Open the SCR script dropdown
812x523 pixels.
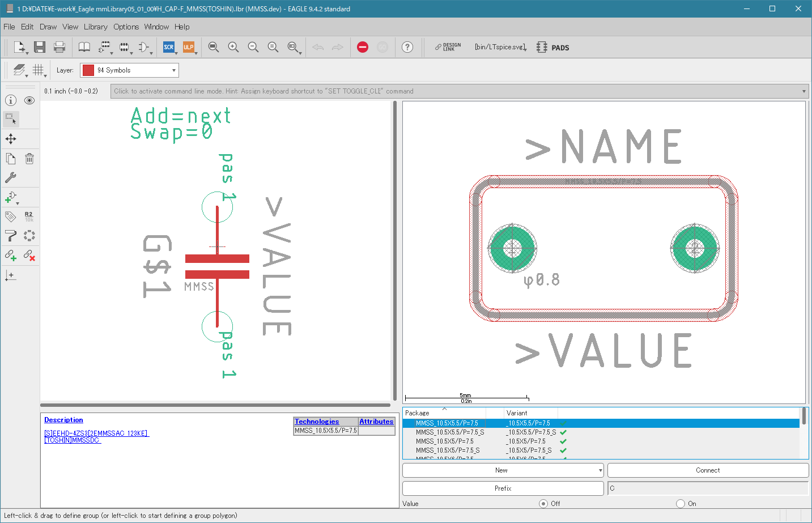[x=169, y=48]
